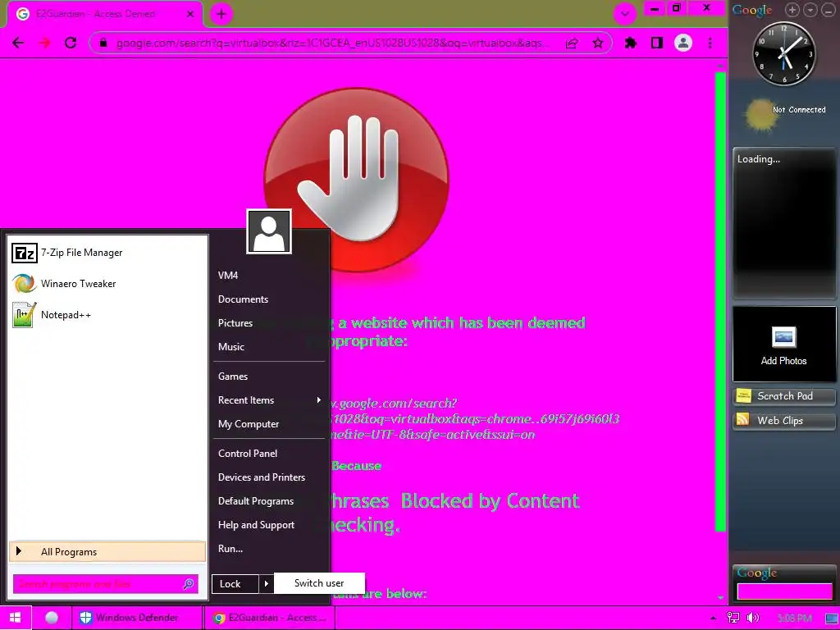Open Help and Support
Viewport: 840px width, 630px height.
point(256,525)
